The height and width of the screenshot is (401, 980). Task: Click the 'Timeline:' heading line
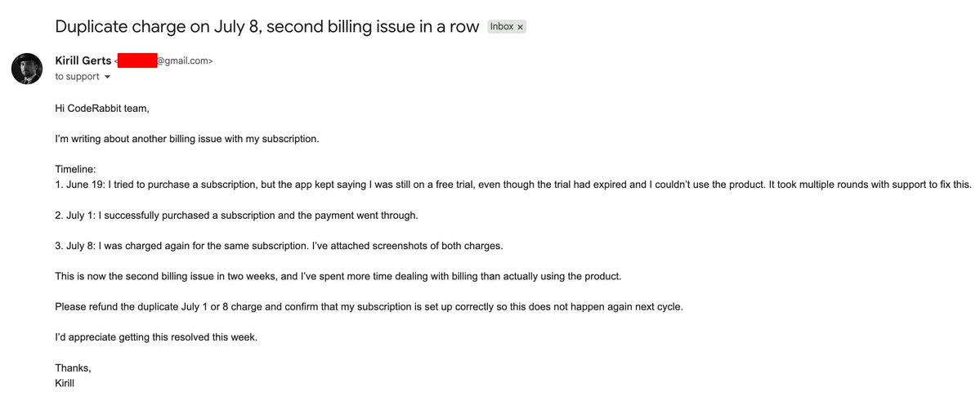coord(75,169)
